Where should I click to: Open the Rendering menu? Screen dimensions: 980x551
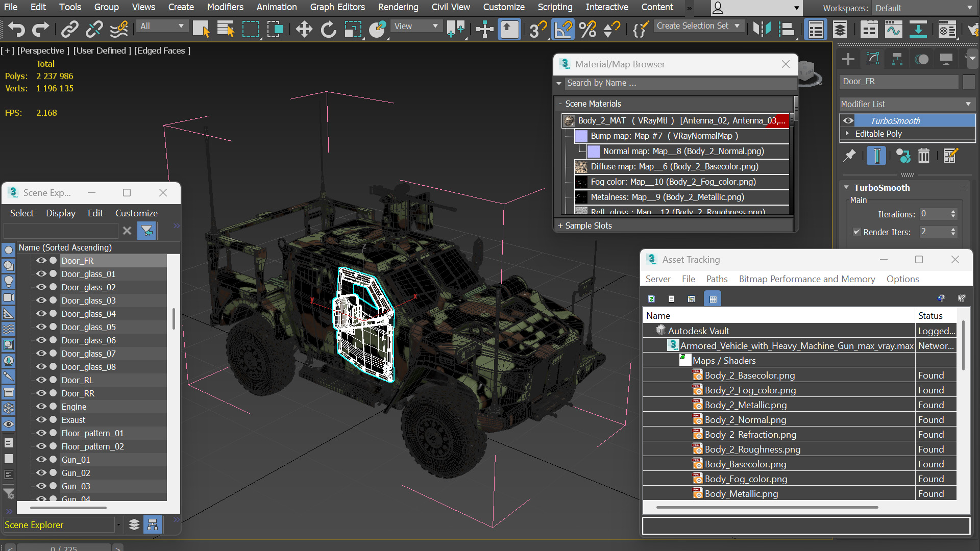398,7
